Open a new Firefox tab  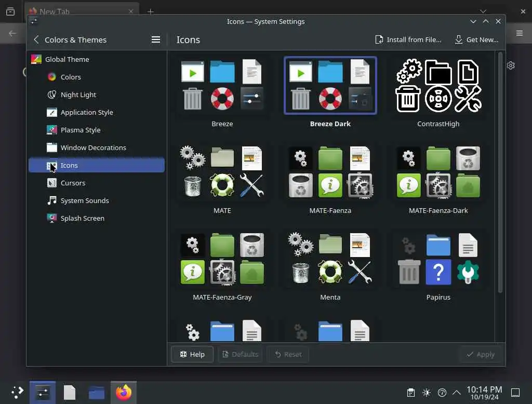pos(151,11)
